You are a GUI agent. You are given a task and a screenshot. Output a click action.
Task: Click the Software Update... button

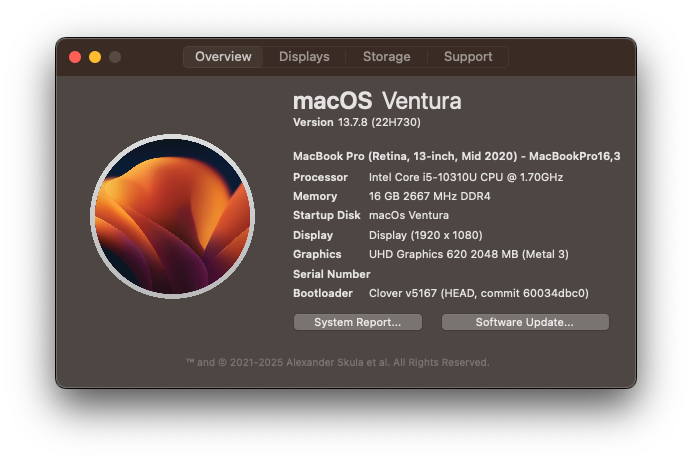[525, 322]
